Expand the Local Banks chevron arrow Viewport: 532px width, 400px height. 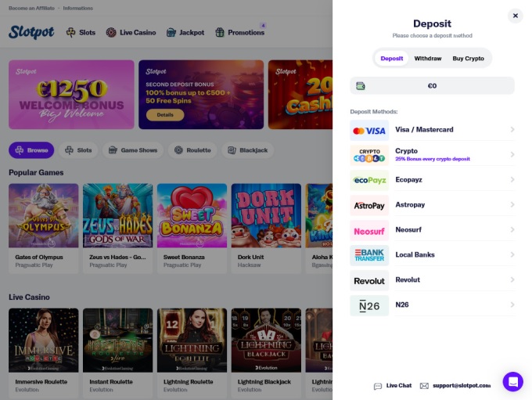click(x=512, y=255)
